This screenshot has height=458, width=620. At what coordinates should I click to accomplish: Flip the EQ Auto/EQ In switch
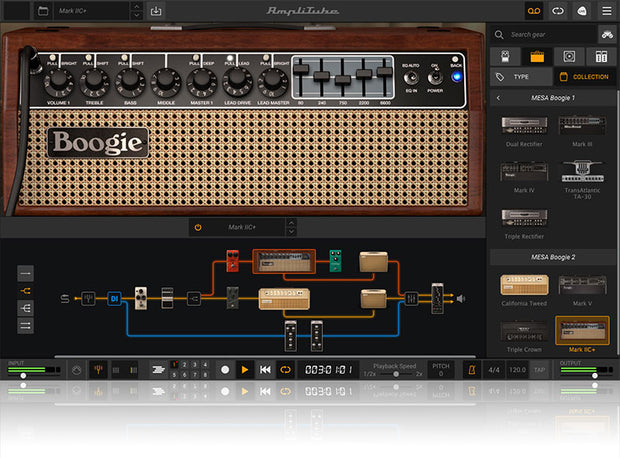[x=411, y=78]
